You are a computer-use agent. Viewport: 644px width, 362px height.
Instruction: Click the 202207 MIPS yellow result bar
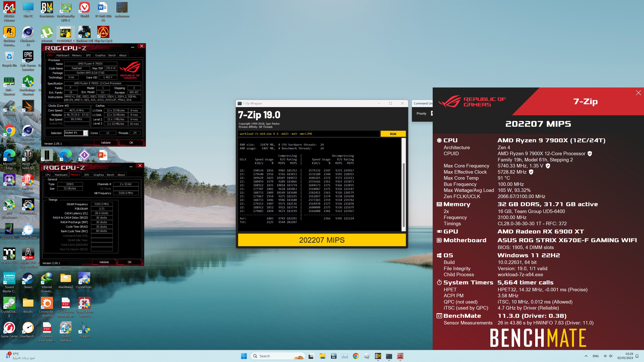pos(322,240)
